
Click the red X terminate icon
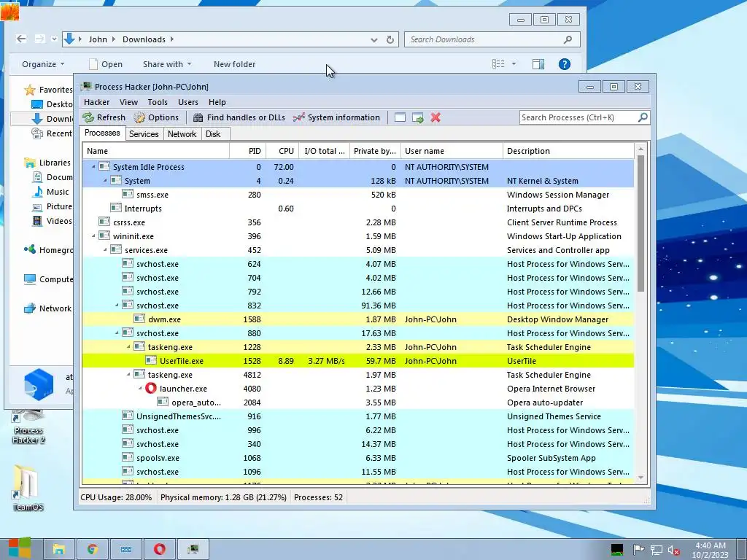tap(436, 117)
